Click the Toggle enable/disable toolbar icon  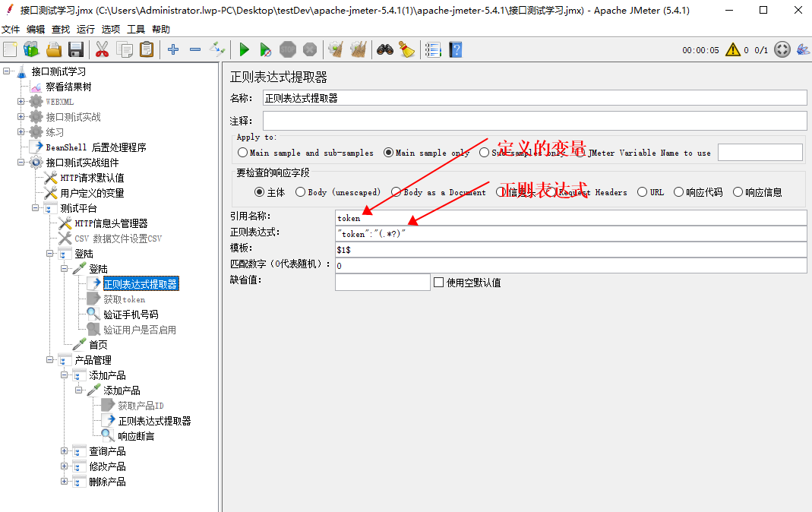point(217,49)
